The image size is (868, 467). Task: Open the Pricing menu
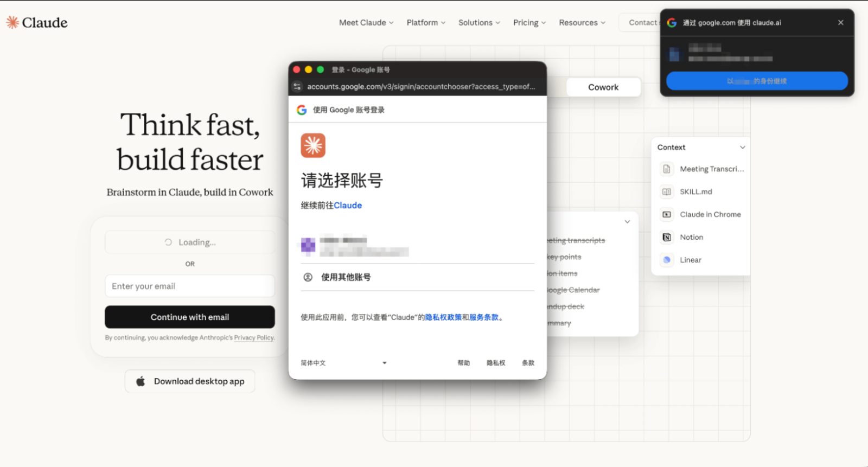(x=529, y=23)
